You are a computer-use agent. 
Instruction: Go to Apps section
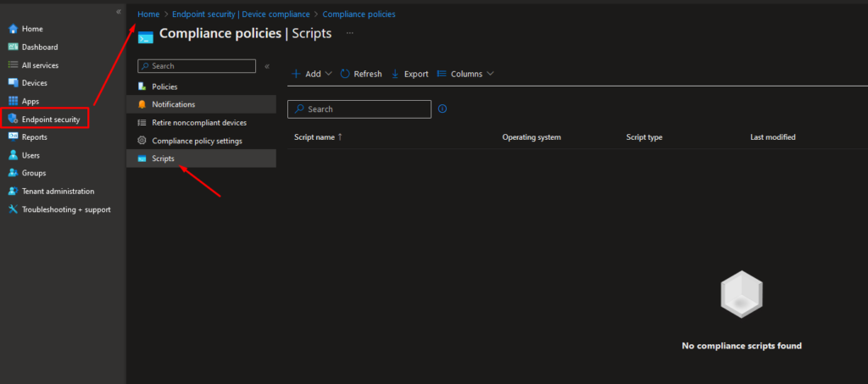31,101
